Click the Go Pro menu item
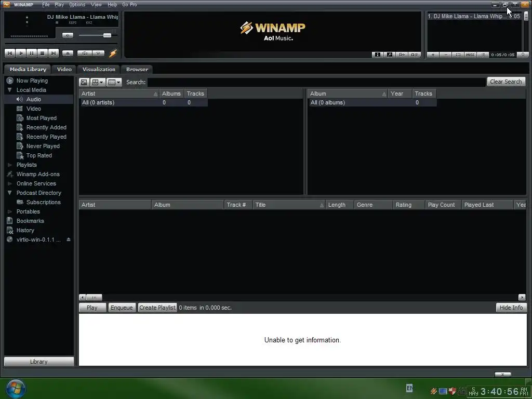Screen dimensions: 532x399 tap(129, 4)
